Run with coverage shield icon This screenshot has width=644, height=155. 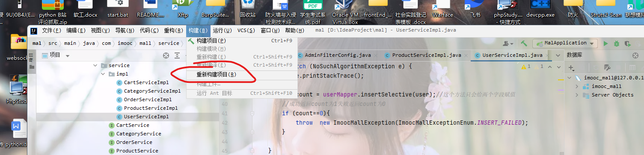click(x=628, y=43)
